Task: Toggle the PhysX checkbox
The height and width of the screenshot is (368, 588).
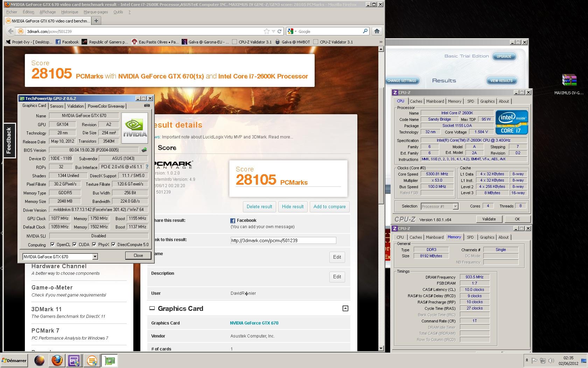Action: 94,245
